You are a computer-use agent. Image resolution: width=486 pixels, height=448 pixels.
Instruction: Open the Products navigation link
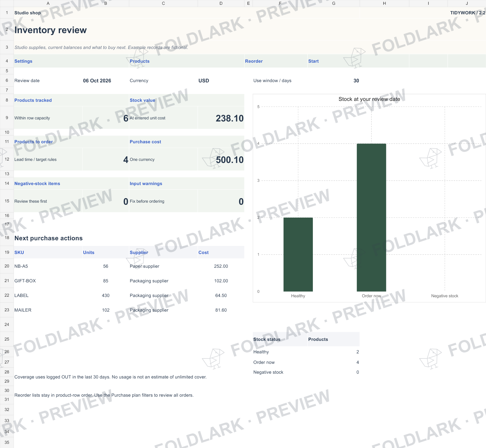[x=139, y=61]
